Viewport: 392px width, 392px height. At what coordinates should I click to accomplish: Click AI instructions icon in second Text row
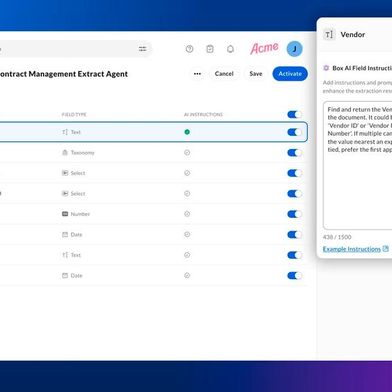(x=187, y=255)
